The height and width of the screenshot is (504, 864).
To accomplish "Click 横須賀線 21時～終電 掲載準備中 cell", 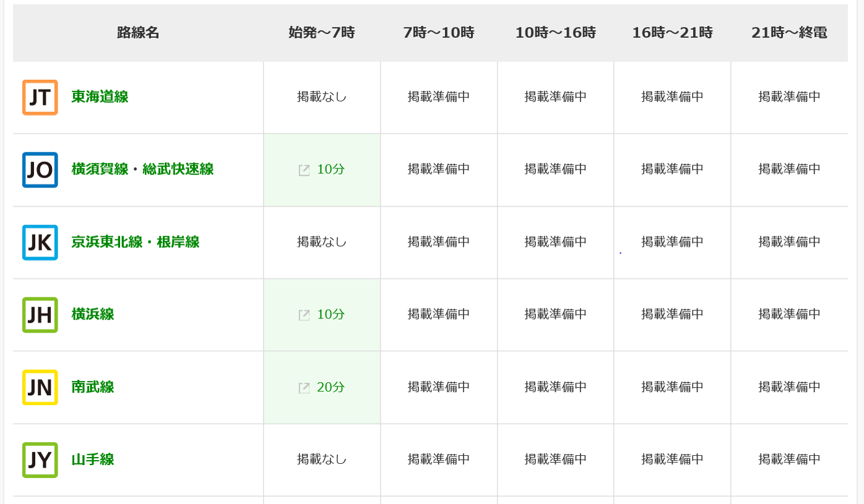I will click(x=790, y=169).
